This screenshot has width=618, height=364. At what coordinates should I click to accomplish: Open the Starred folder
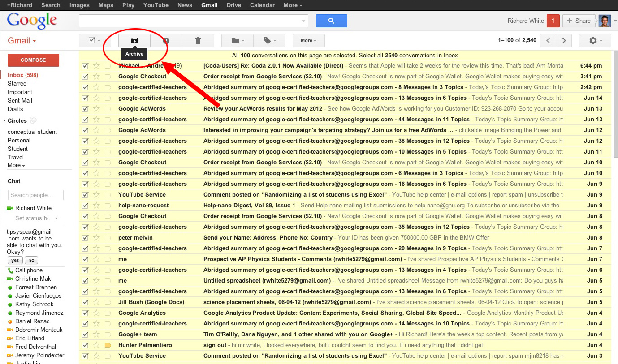tap(17, 83)
